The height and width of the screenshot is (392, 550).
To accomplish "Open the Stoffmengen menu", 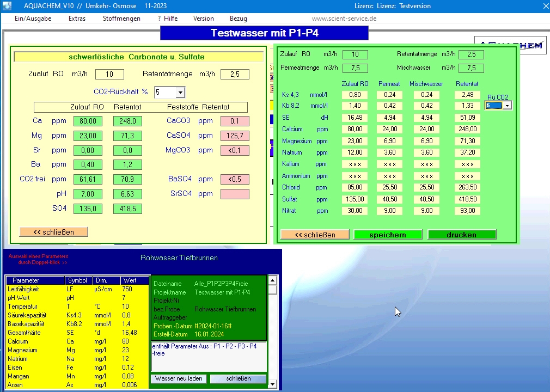I will pyautogui.click(x=121, y=19).
